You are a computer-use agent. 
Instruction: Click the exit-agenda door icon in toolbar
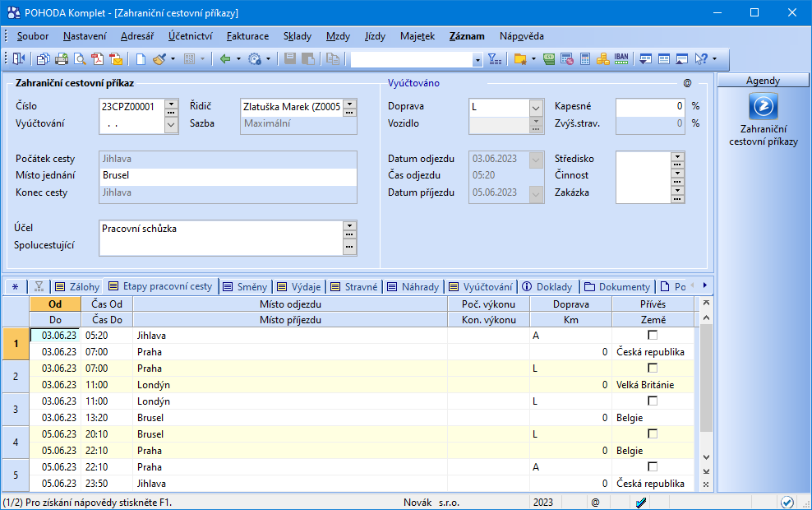[x=19, y=58]
